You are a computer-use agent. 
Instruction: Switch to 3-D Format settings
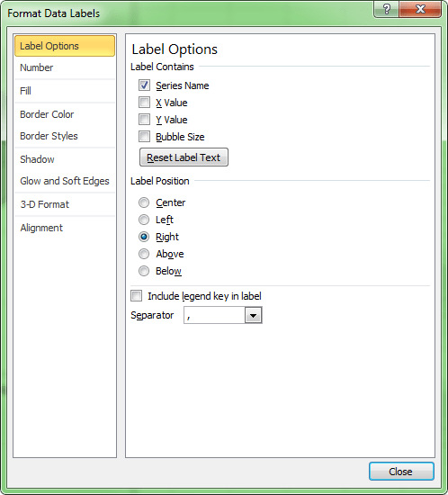(65, 204)
